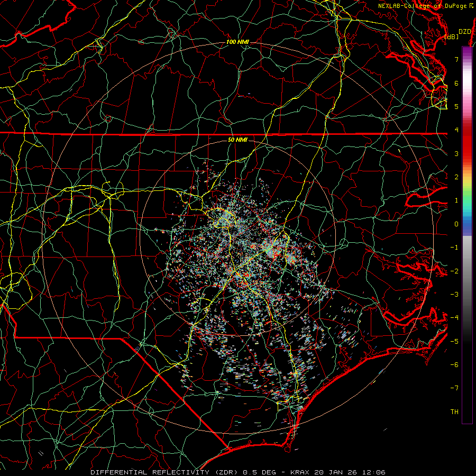Click the "4" value on the legend

coord(456,130)
